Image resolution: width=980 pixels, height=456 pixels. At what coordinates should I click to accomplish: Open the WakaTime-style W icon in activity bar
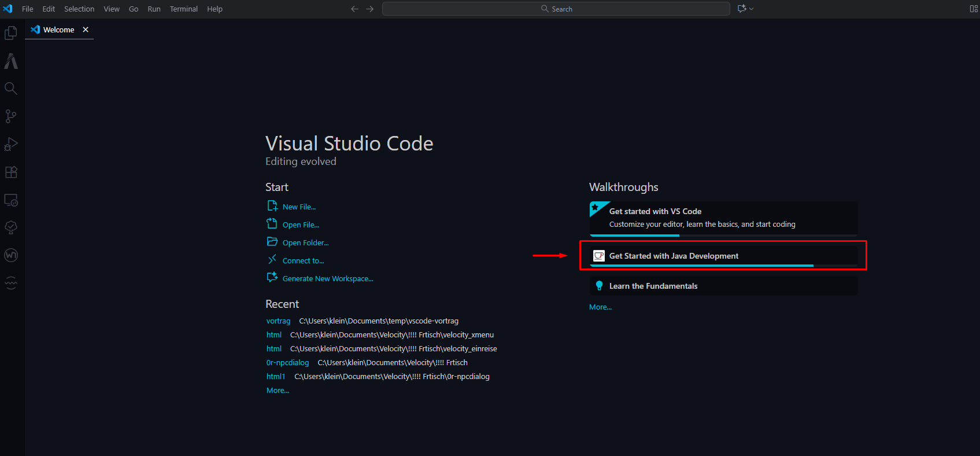pos(11,255)
